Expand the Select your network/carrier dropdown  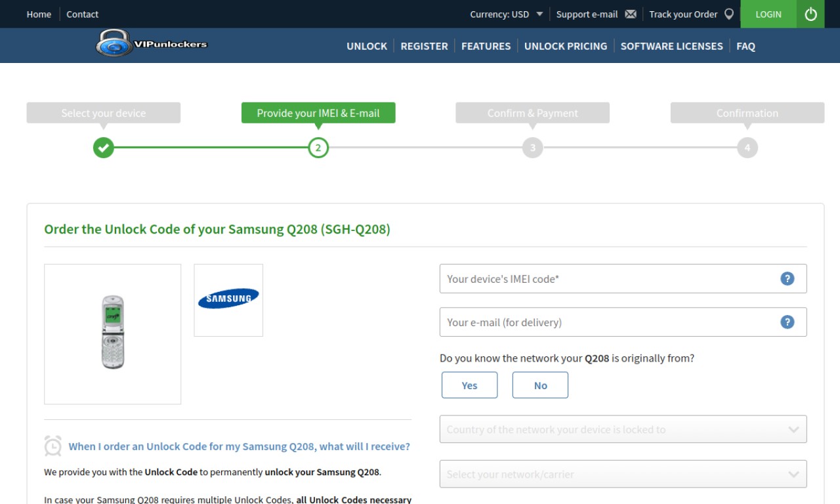623,474
